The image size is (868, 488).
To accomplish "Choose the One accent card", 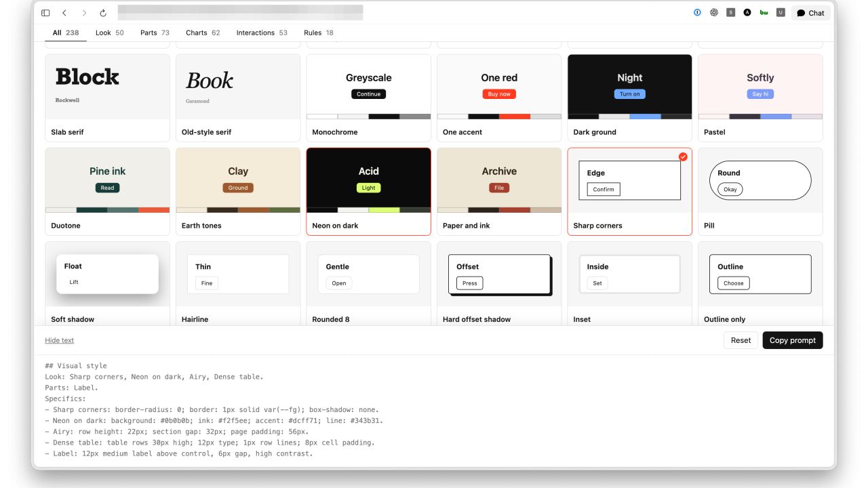I will coord(499,98).
